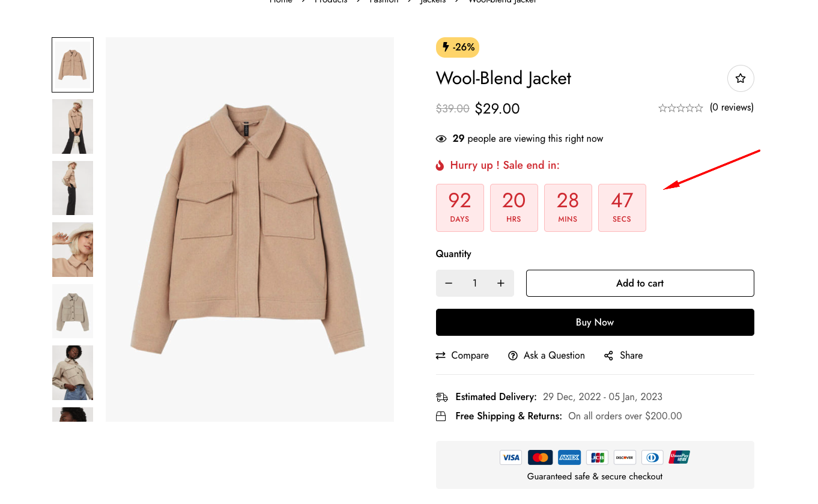Image resolution: width=818 pixels, height=504 pixels.
Task: Click the eye icon for viewers
Action: tap(441, 139)
